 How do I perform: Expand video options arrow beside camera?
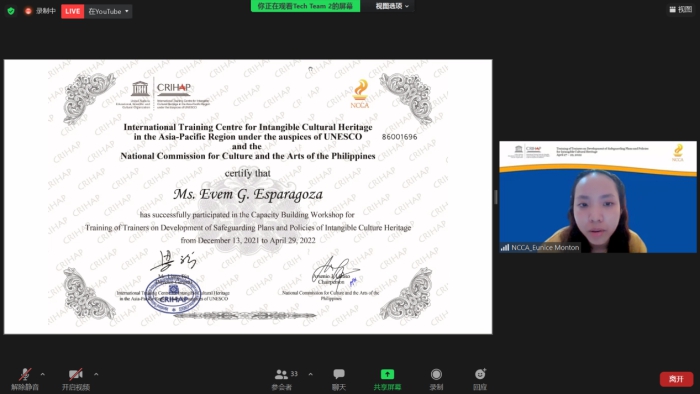96,374
